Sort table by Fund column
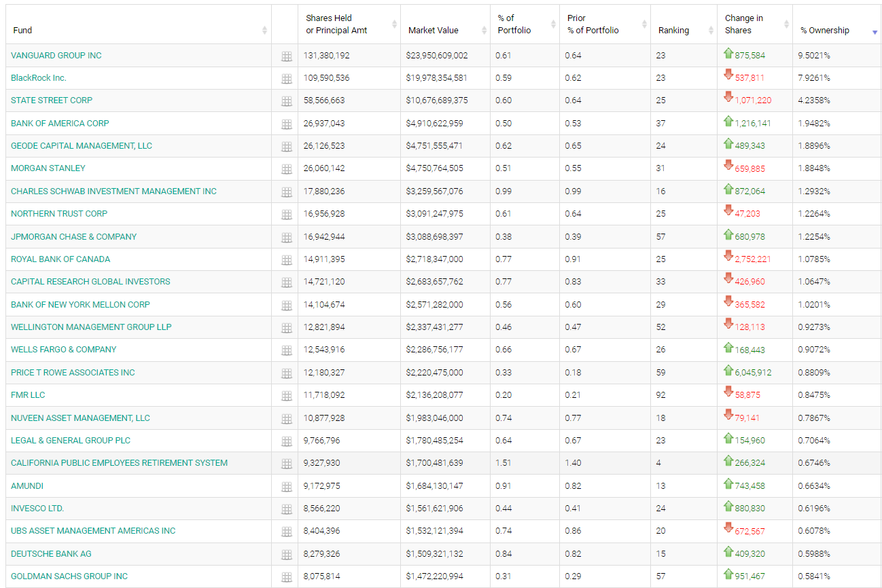This screenshot has height=588, width=882. [139, 24]
